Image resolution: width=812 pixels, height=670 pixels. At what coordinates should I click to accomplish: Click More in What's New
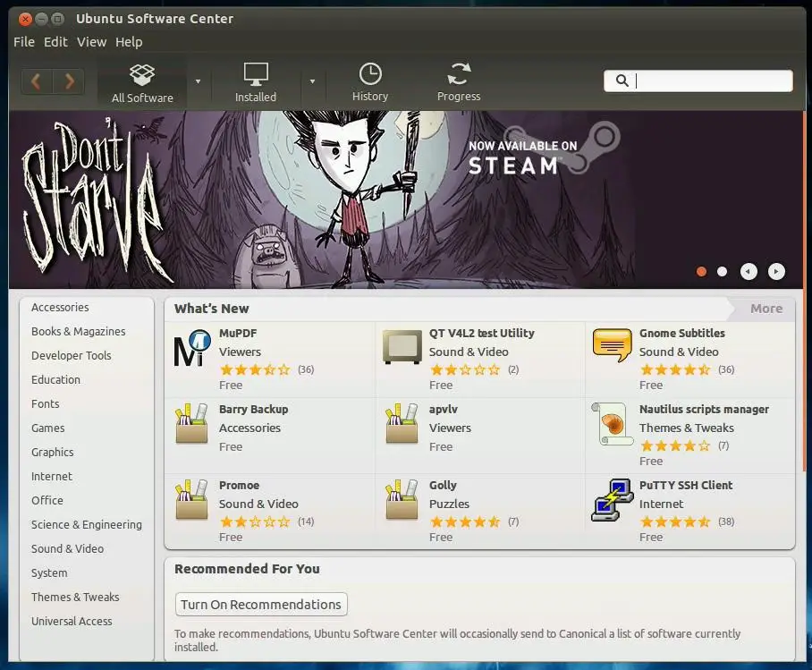pyautogui.click(x=766, y=309)
